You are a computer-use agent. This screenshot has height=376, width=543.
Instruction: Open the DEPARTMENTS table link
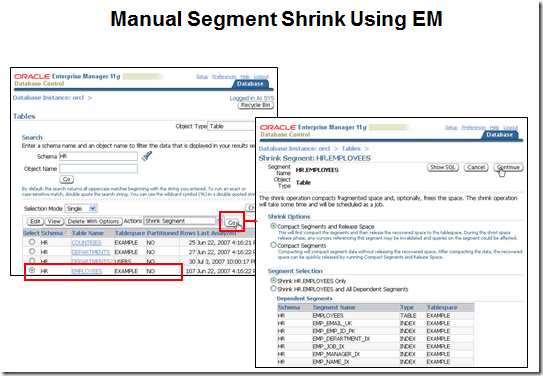click(90, 252)
